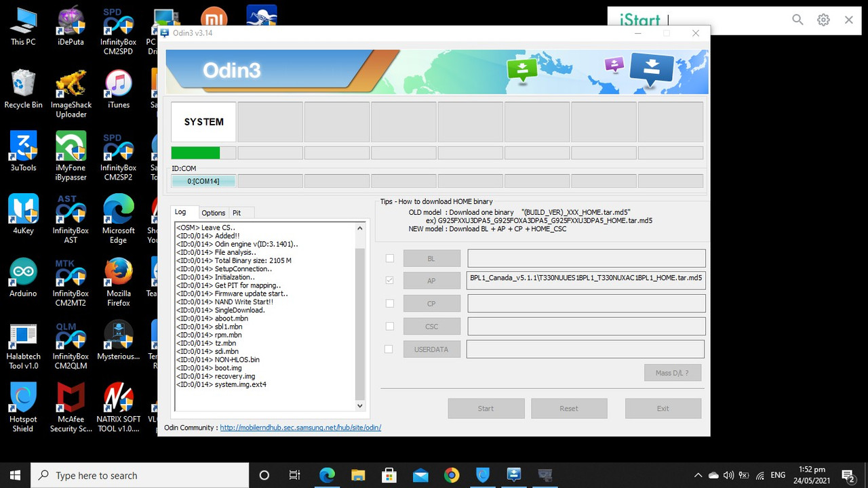Expand hidden system tray icons chevron
This screenshot has width=868, height=488.
tap(698, 475)
